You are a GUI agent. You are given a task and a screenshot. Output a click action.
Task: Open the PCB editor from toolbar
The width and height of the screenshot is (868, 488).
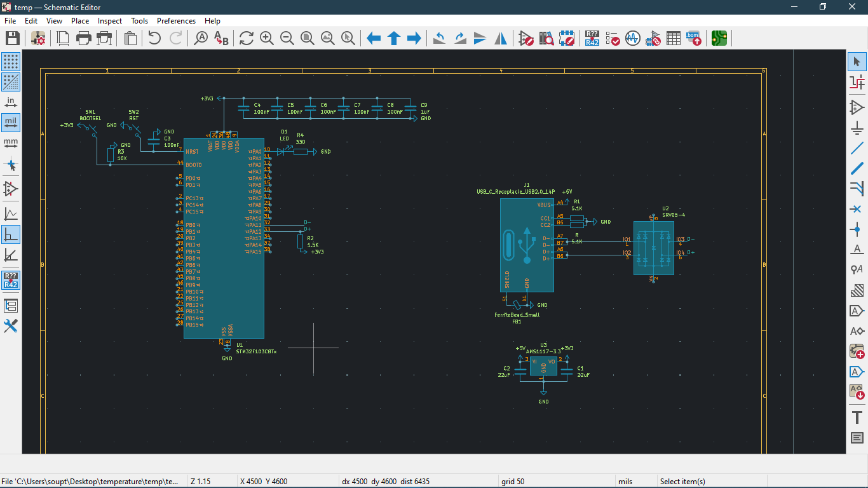point(719,39)
